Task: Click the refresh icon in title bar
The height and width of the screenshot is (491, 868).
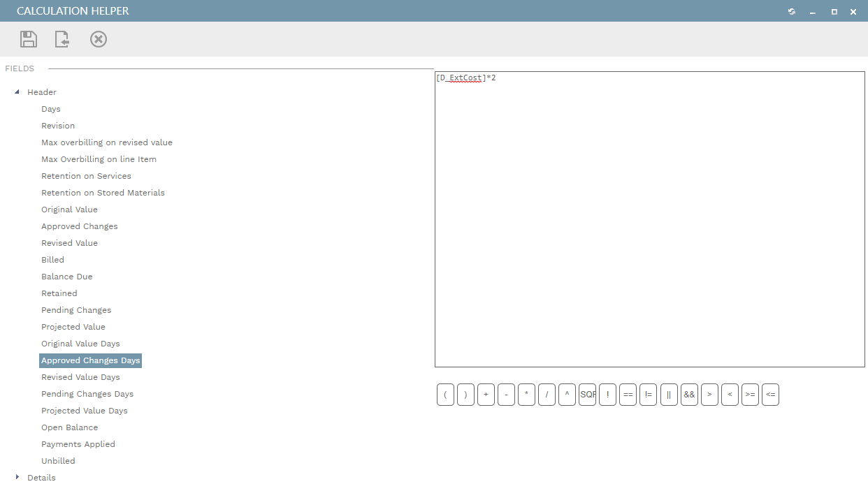Action: [792, 12]
